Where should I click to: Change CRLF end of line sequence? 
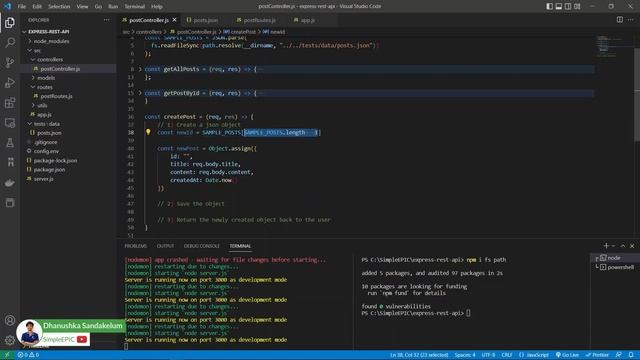(x=507, y=355)
